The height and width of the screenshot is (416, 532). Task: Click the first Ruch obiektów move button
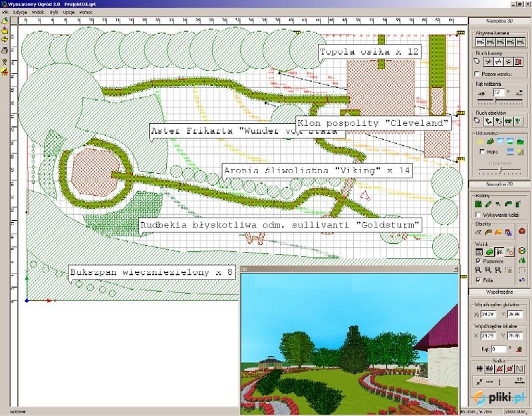(488, 121)
